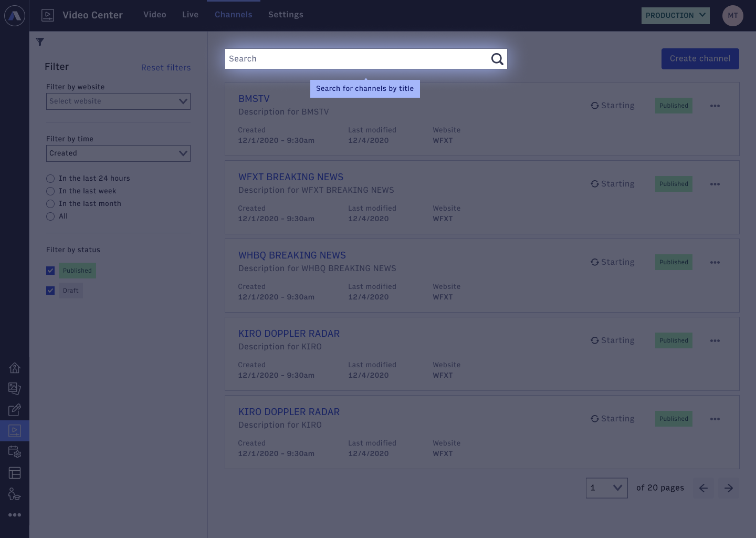Uncheck the Draft status checkbox
This screenshot has width=756, height=538.
point(50,291)
